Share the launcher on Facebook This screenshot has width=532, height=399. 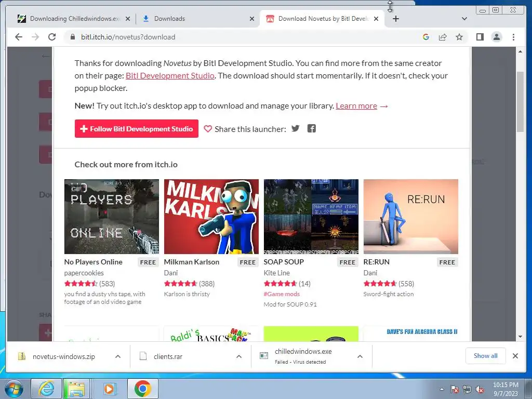coord(312,128)
